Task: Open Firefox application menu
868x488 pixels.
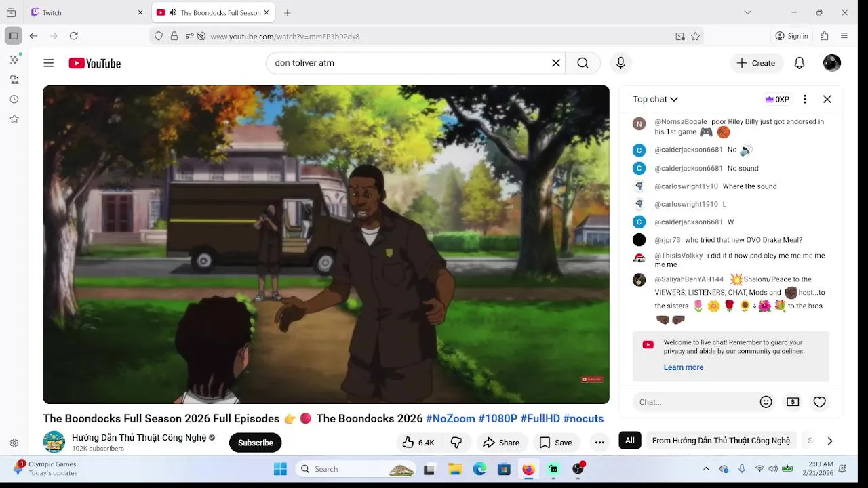Action: point(844,36)
